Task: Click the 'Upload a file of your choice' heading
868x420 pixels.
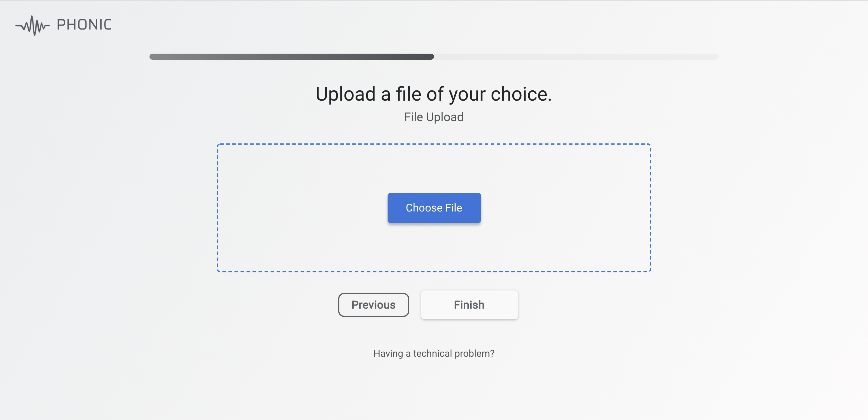Action: pos(434,94)
